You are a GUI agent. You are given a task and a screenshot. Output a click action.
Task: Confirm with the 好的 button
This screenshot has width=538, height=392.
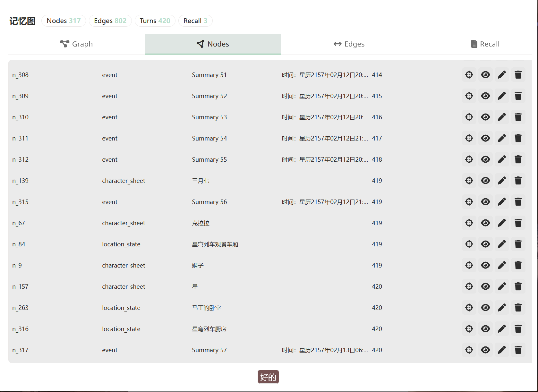click(268, 377)
